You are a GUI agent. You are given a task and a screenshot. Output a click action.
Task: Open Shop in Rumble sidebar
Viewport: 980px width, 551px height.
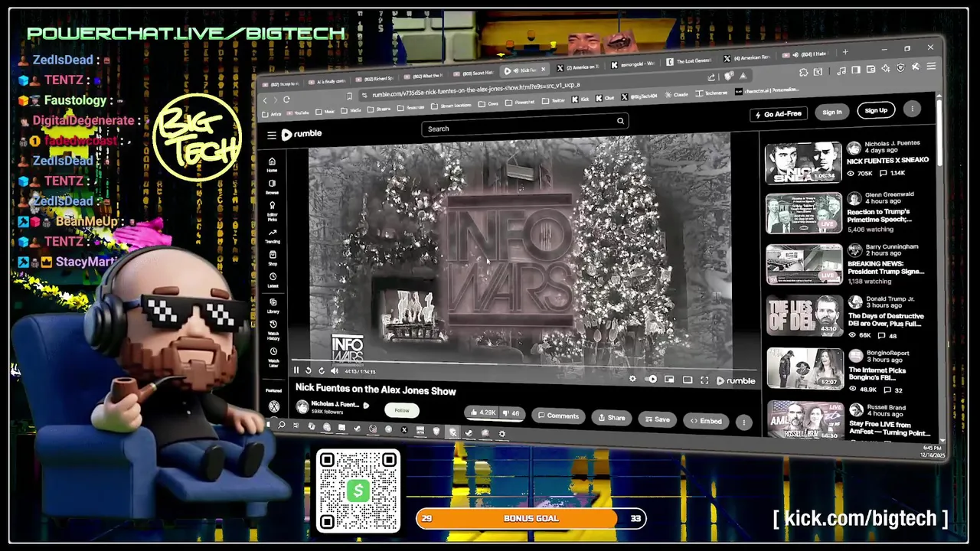(273, 258)
